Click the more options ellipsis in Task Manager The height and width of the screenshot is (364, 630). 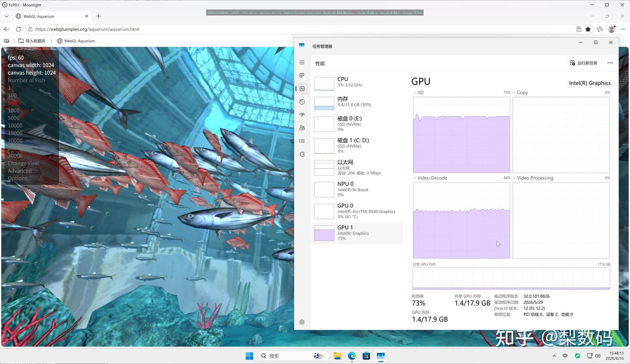pyautogui.click(x=610, y=63)
